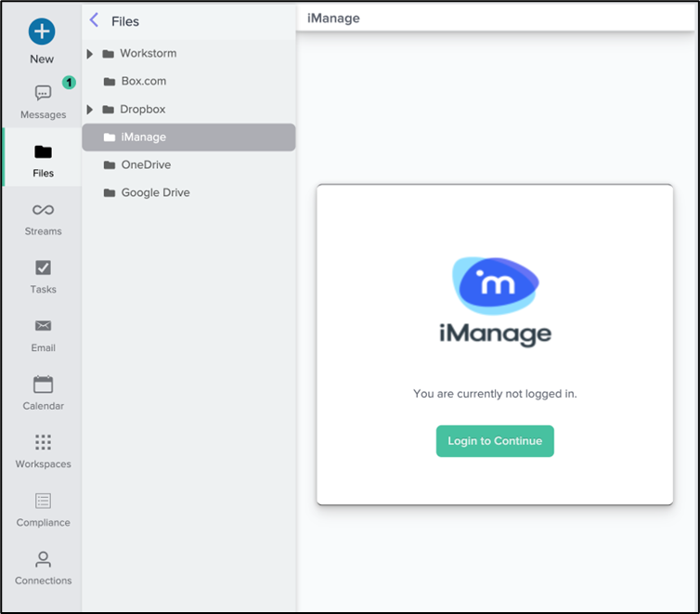Open Workspaces via the grid icon
This screenshot has height=614, width=700.
pyautogui.click(x=43, y=442)
